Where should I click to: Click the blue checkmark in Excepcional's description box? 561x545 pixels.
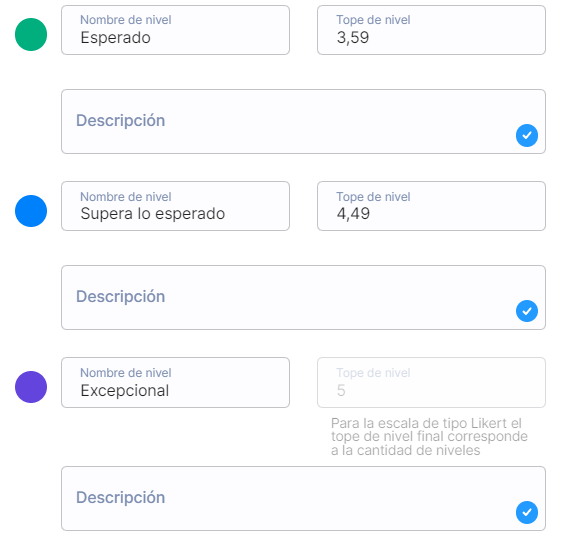pos(527,512)
